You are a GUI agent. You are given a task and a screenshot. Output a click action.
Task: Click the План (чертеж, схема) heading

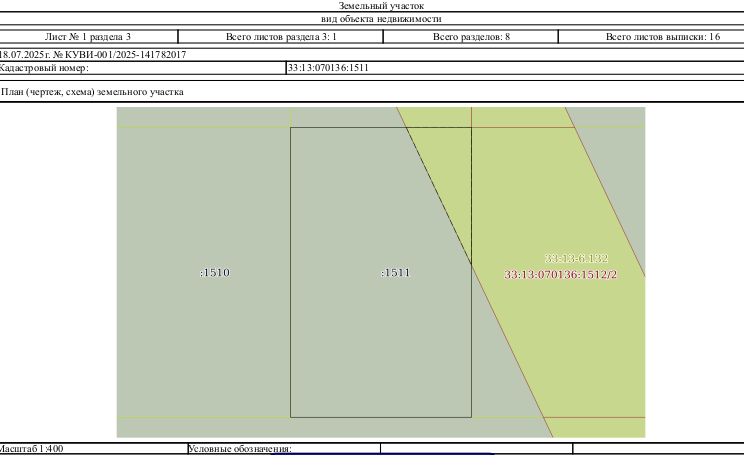click(x=92, y=92)
